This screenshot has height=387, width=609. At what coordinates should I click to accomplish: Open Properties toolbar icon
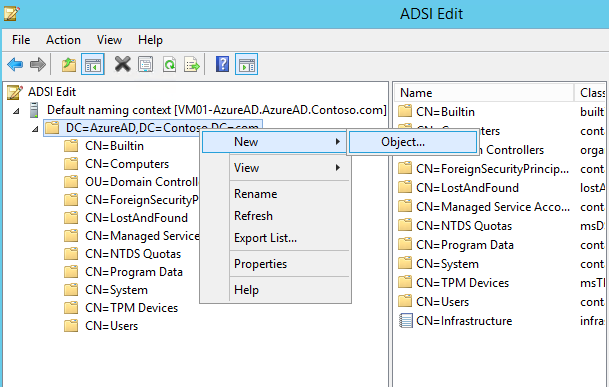click(x=146, y=64)
